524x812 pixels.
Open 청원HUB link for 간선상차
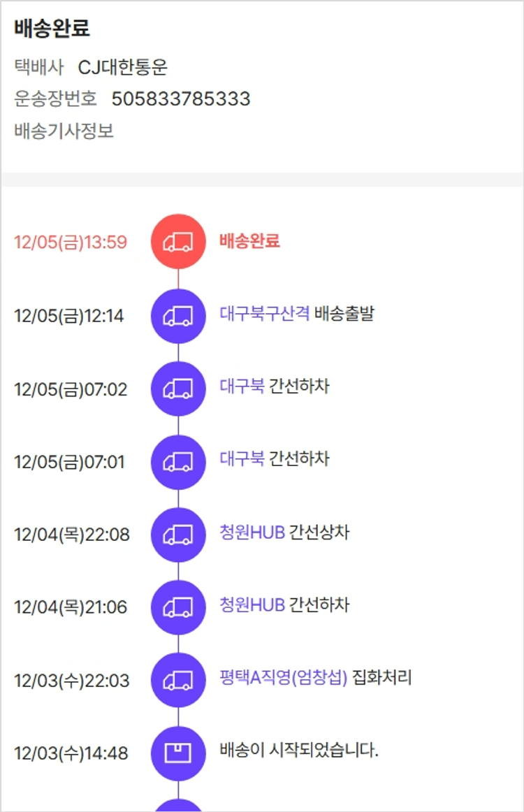[252, 532]
